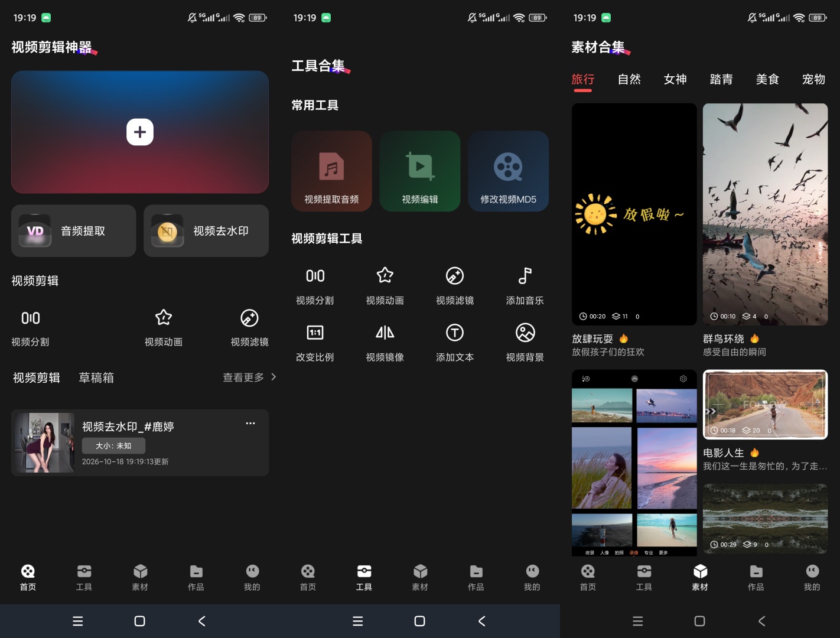Go to 作品 in 工具合集 screen's bottom bar

pos(476,578)
